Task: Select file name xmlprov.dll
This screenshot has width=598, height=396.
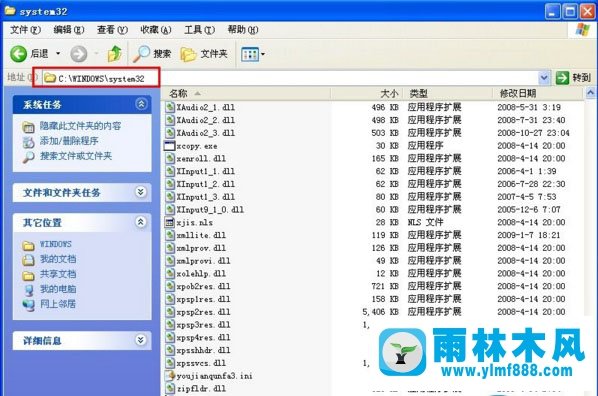Action: (x=201, y=248)
